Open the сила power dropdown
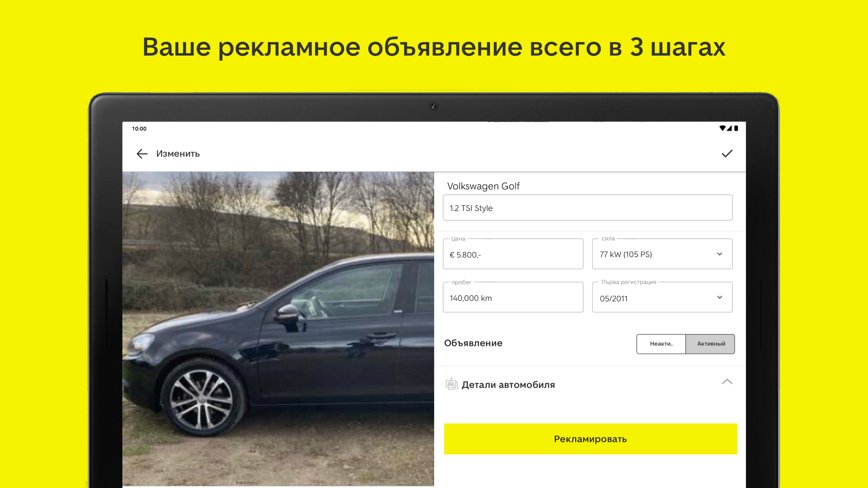 point(662,254)
